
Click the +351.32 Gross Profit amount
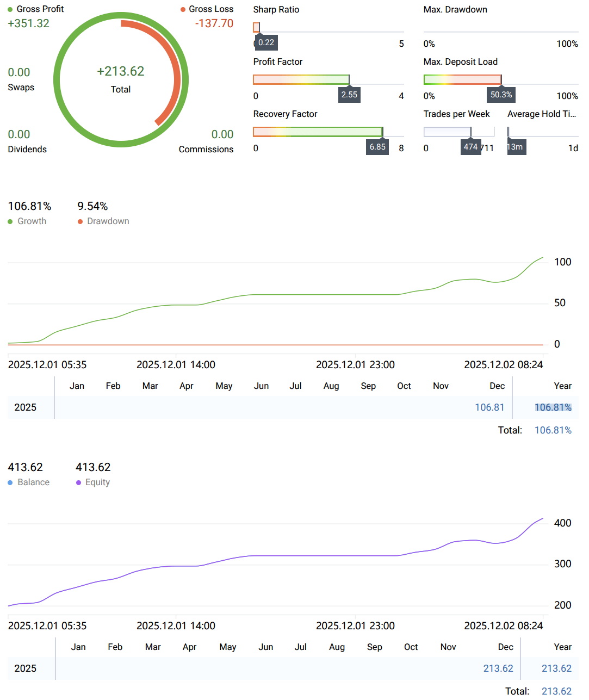pyautogui.click(x=28, y=23)
